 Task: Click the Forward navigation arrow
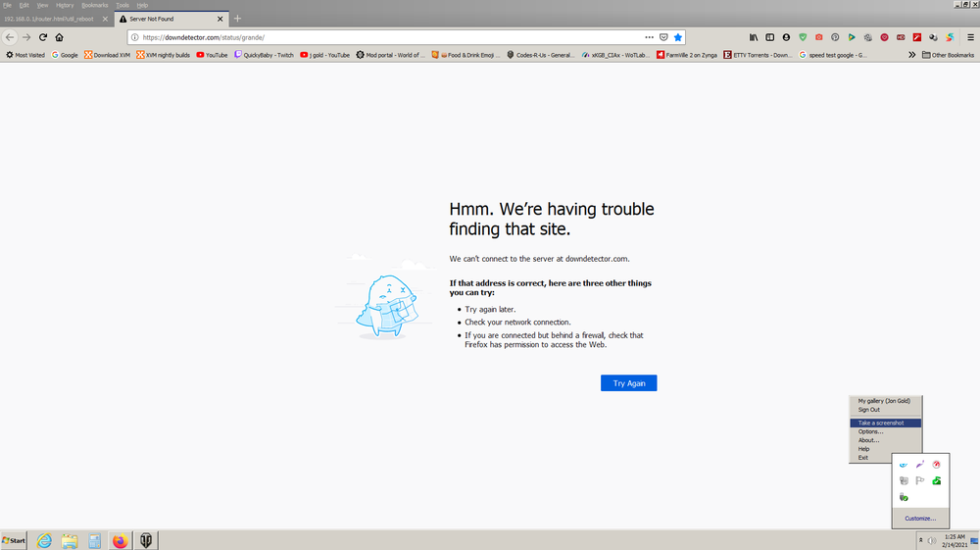point(26,37)
